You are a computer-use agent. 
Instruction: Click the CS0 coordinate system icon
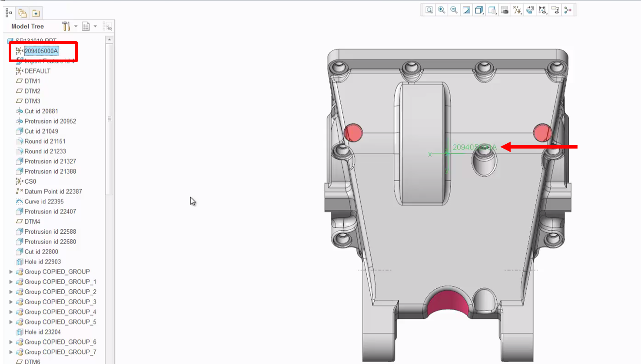(x=19, y=181)
